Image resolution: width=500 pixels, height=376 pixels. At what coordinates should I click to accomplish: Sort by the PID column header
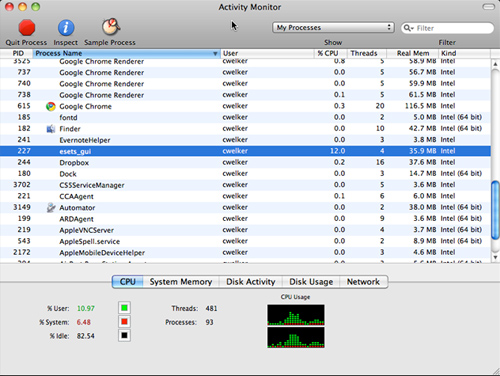pos(17,53)
